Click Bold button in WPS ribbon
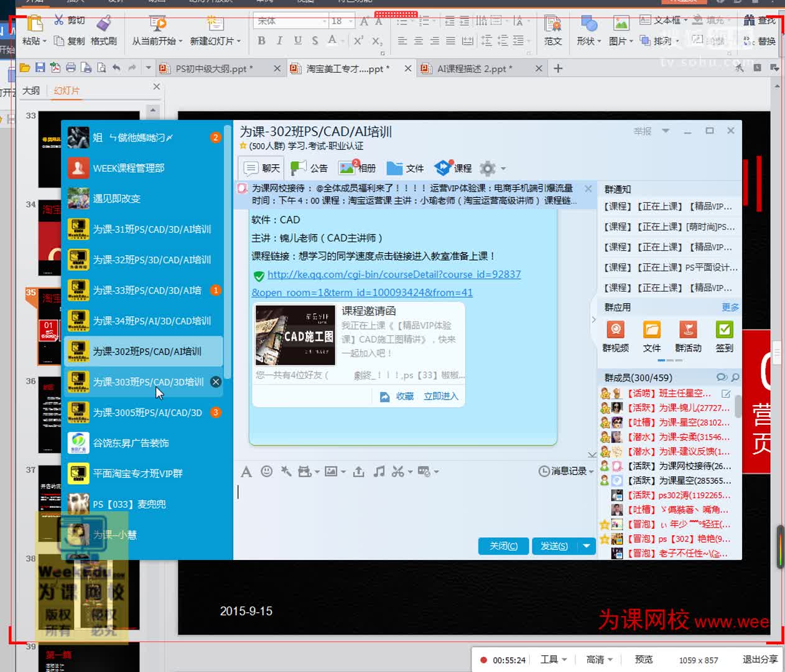Viewport: 785px width, 672px height. (x=261, y=41)
